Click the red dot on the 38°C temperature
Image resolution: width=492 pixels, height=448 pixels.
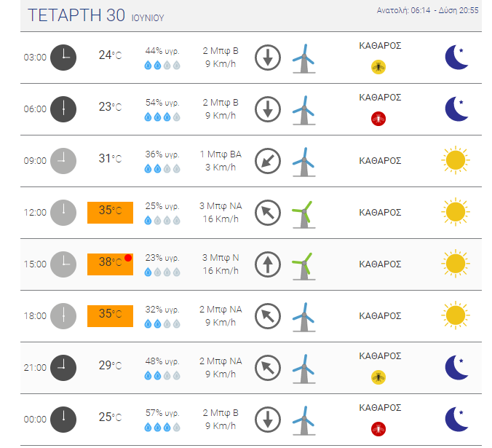(128, 258)
